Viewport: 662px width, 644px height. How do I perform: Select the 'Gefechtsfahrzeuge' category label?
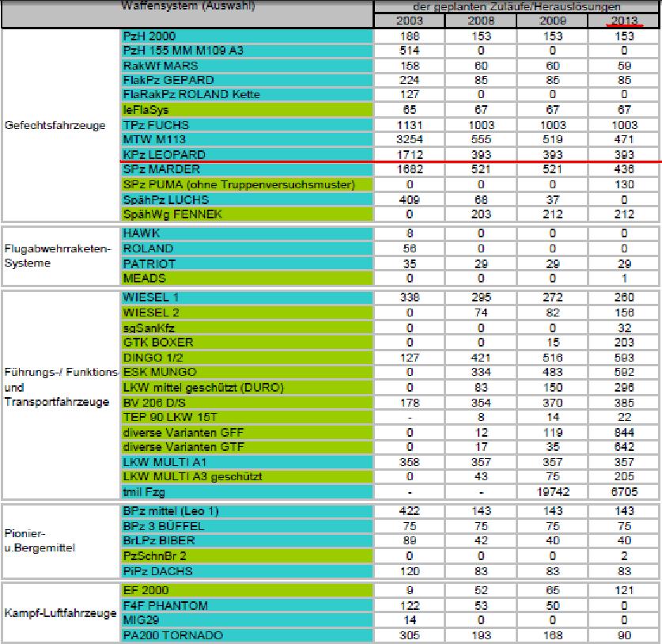[x=55, y=126]
